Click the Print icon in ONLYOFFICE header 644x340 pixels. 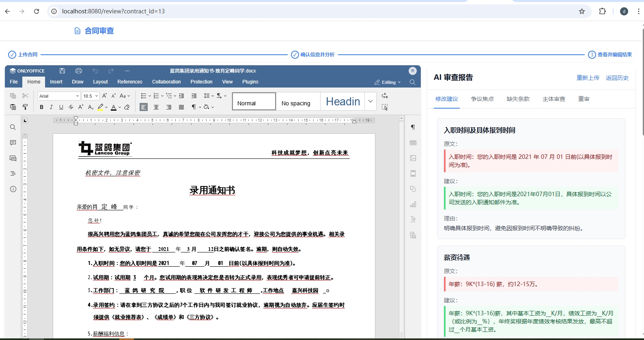79,71
